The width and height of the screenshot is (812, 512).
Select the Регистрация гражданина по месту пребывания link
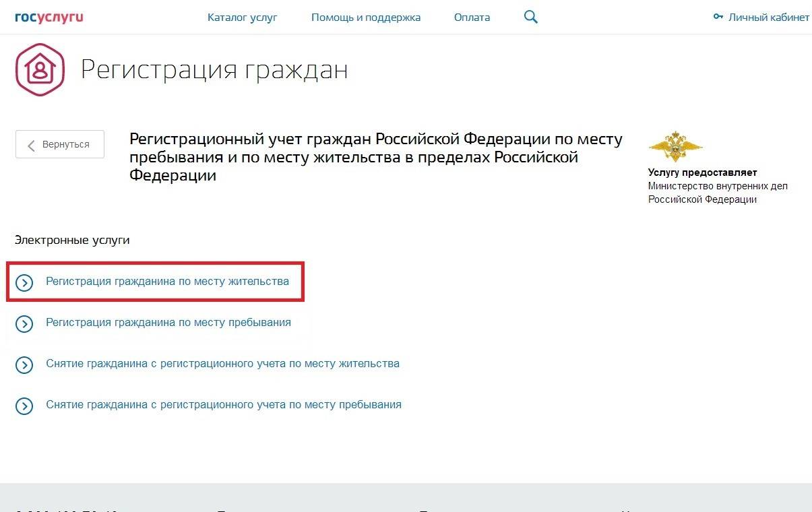coord(168,322)
